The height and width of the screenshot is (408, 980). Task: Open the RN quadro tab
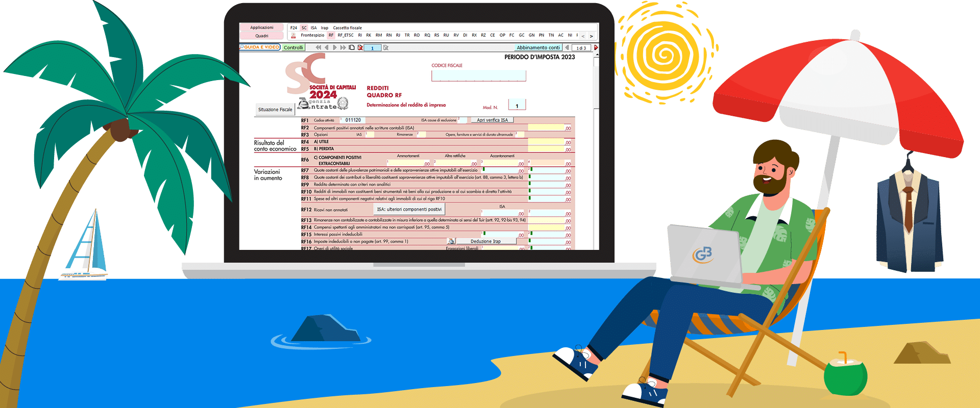click(x=389, y=35)
